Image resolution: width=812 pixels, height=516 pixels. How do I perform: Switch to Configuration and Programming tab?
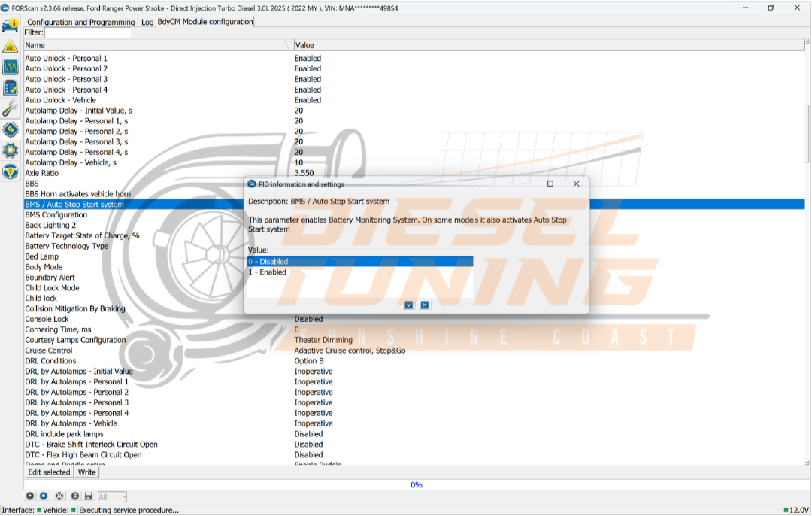(x=80, y=22)
